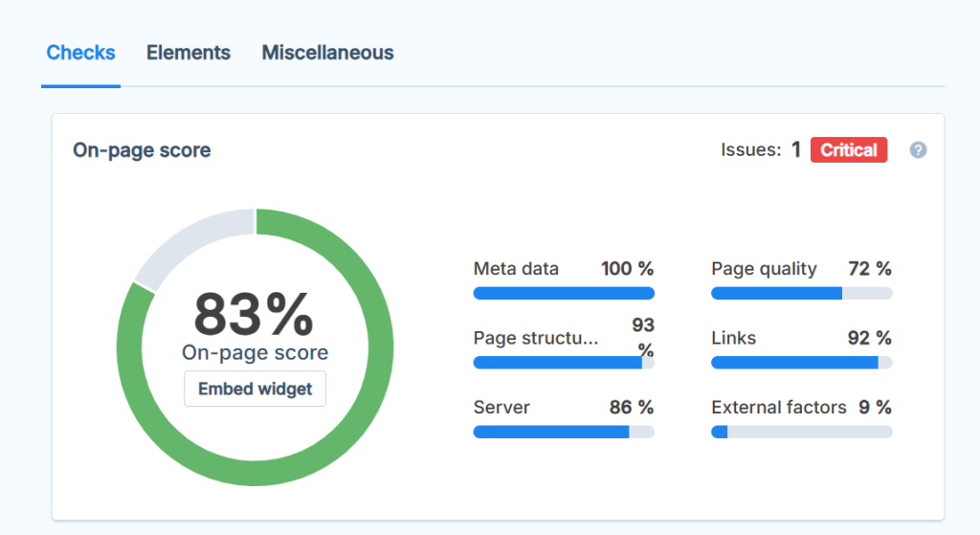Switch to the Elements tab

(189, 53)
